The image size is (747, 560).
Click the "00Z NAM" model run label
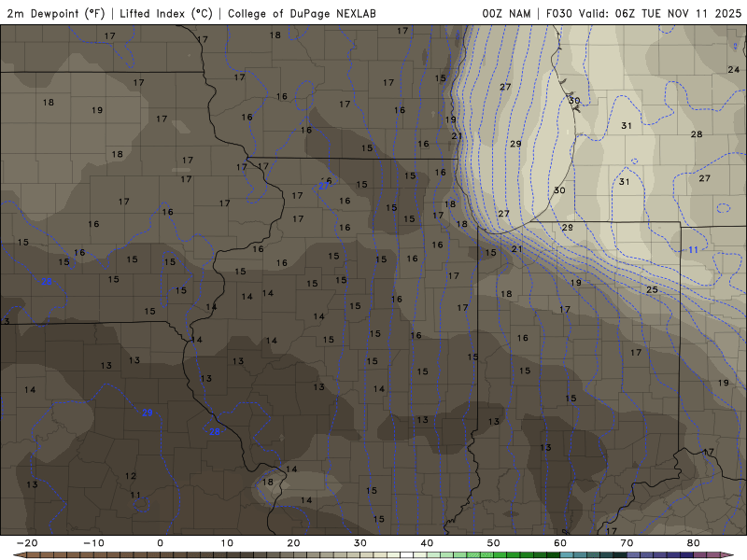tap(506, 13)
